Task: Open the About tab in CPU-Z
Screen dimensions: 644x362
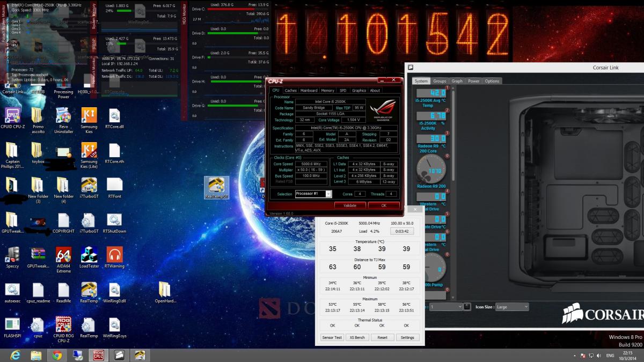Action: pyautogui.click(x=375, y=91)
